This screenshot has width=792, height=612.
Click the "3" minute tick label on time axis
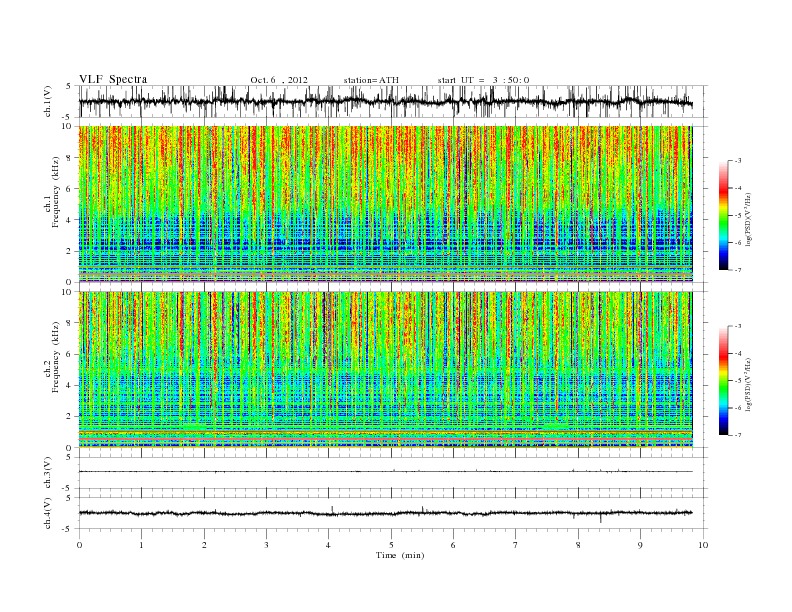(267, 545)
